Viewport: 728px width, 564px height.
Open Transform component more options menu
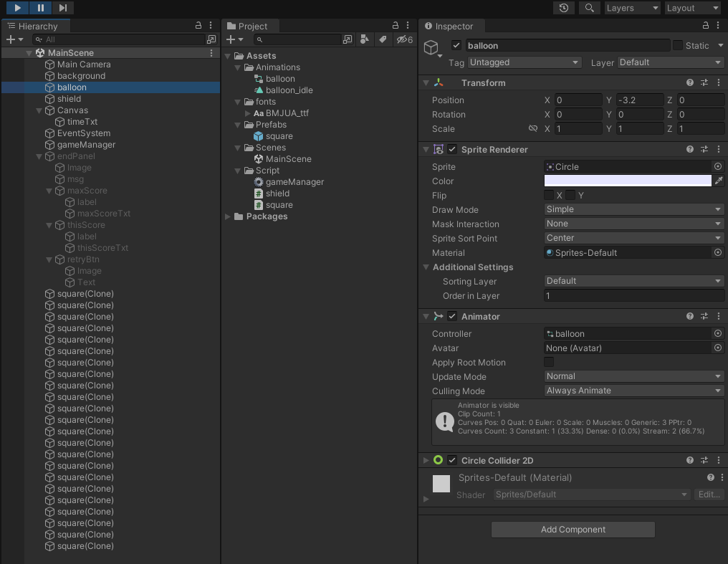[x=719, y=82]
